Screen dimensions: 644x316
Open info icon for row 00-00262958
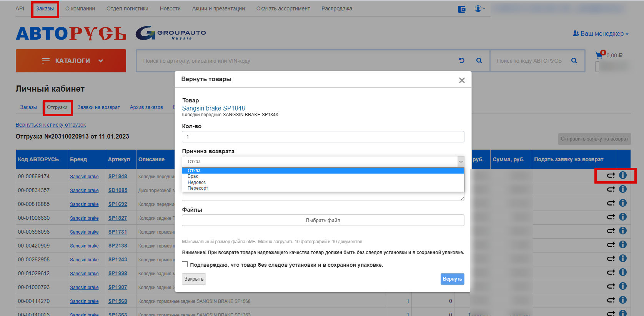[x=623, y=258]
